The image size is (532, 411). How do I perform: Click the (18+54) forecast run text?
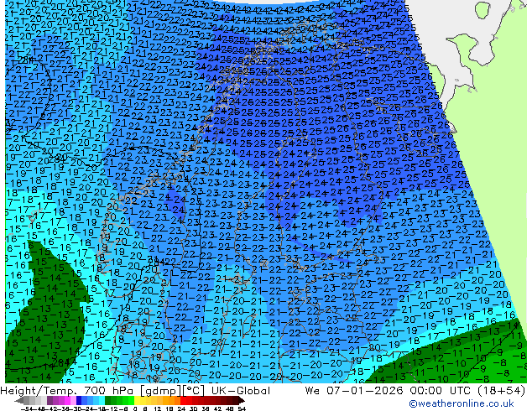click(501, 391)
